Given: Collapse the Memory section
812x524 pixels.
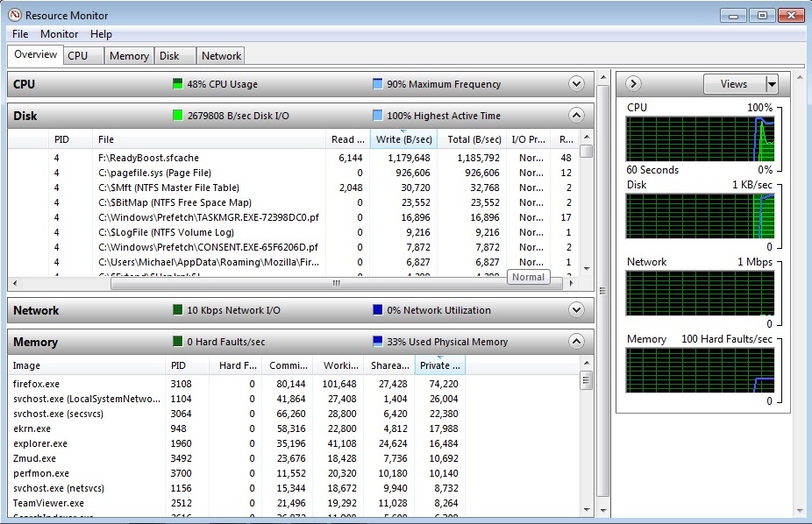Looking at the screenshot, I should click(x=576, y=342).
